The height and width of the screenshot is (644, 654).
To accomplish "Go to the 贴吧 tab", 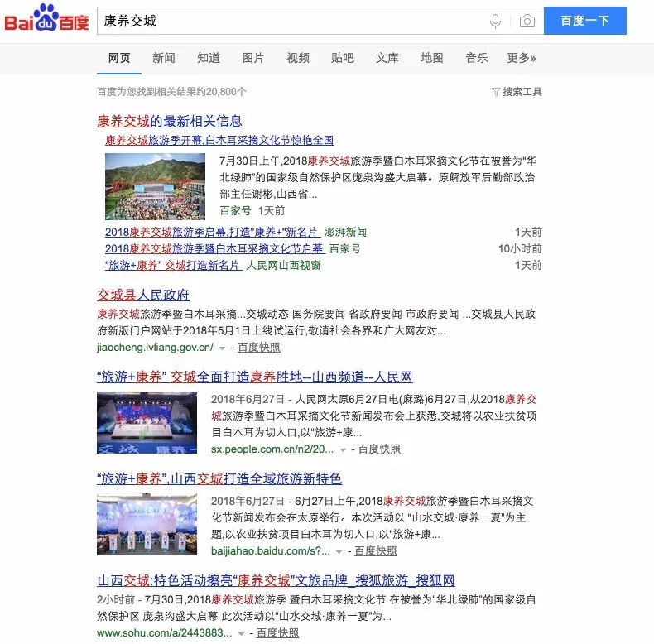I will pyautogui.click(x=343, y=58).
